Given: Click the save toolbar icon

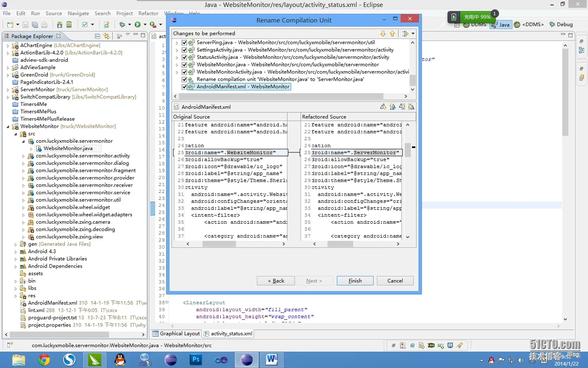Looking at the screenshot, I should point(26,25).
